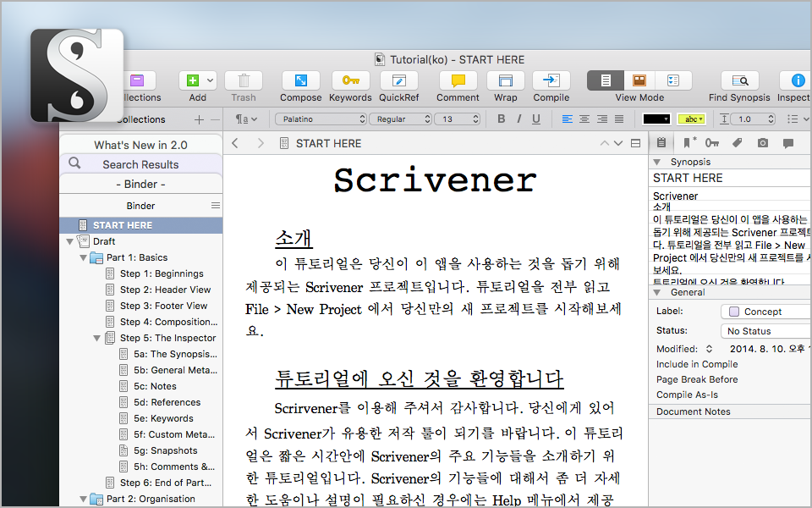Switch View Mode to corkboard
812x508 pixels.
pyautogui.click(x=639, y=80)
